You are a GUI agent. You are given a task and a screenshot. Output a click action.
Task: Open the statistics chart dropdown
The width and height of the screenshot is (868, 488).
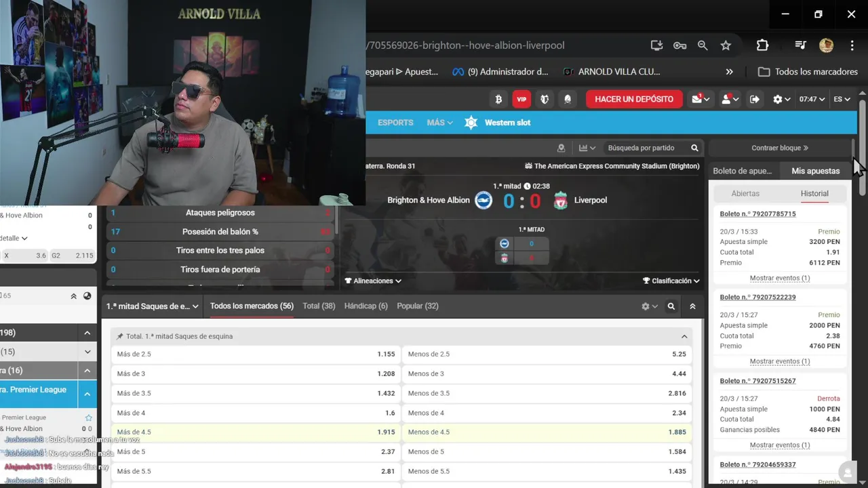coord(587,148)
